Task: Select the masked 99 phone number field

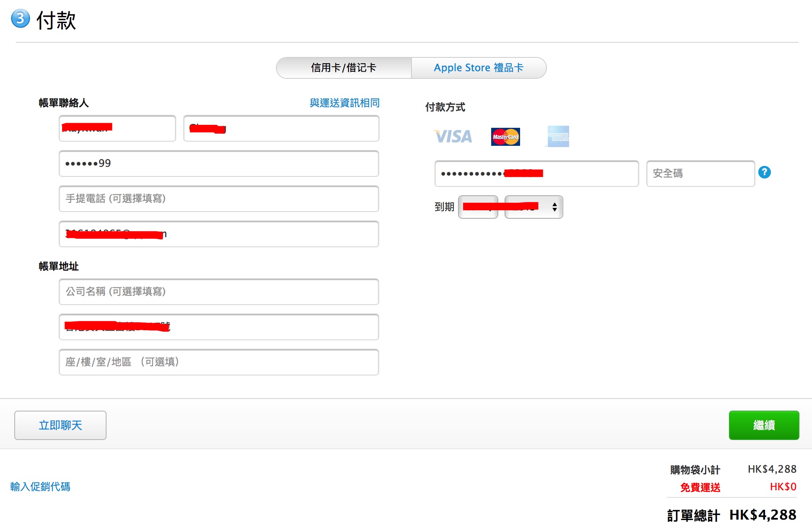Action: point(218,163)
